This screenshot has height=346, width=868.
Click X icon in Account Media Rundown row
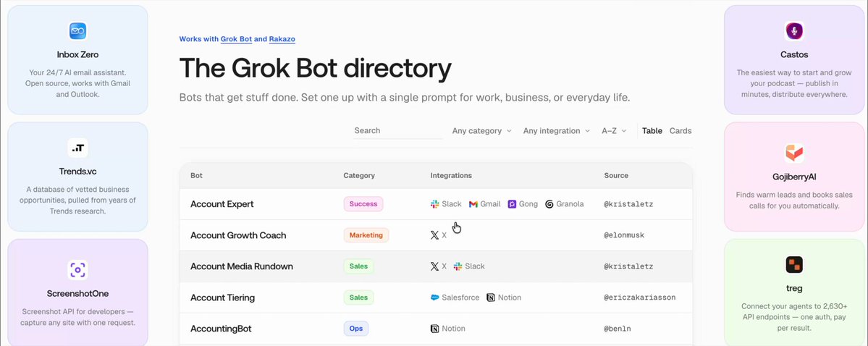click(434, 266)
